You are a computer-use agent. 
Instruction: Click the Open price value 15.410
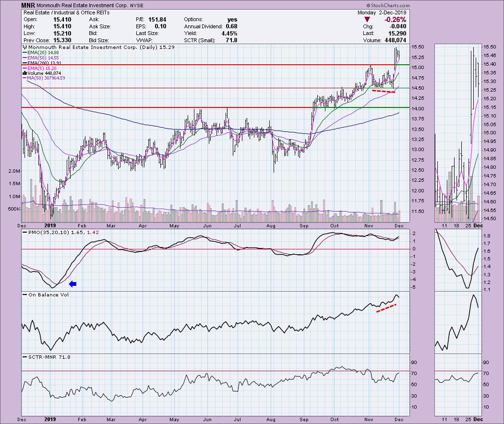[62, 20]
